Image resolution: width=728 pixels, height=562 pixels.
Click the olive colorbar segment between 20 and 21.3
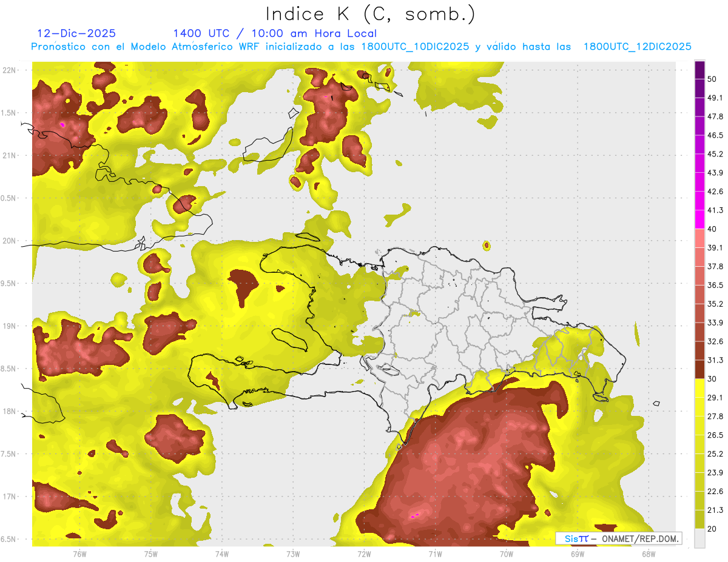[x=699, y=519]
